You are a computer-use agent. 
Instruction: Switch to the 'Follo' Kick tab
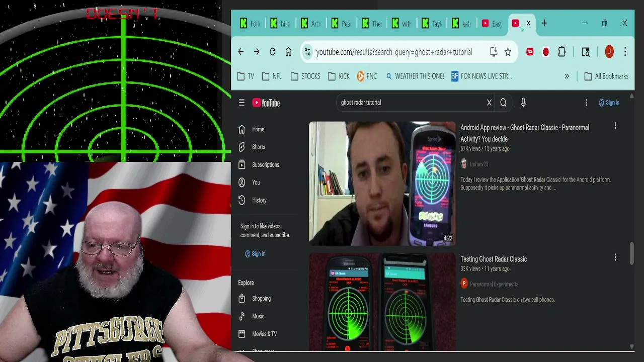(250, 24)
